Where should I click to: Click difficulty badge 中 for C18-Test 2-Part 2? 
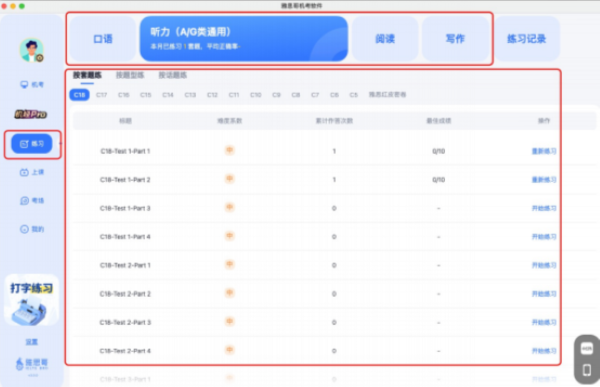pos(230,293)
